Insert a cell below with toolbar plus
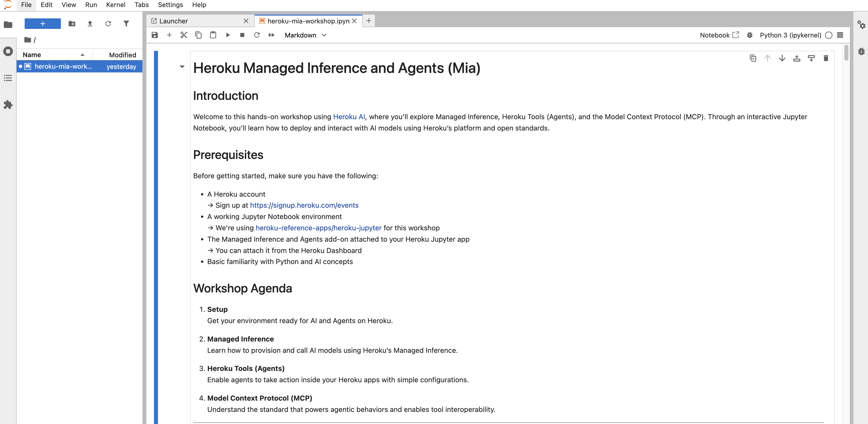The height and width of the screenshot is (424, 868). coord(169,35)
